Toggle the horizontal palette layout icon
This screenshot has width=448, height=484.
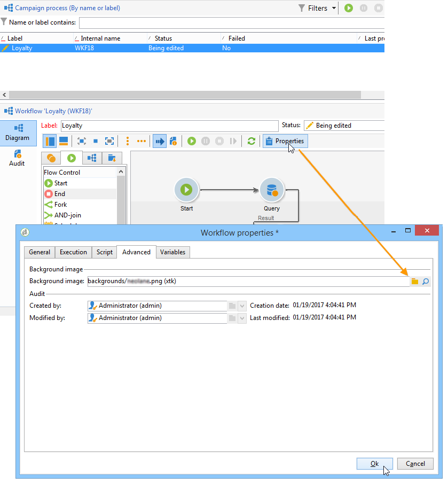click(x=64, y=142)
